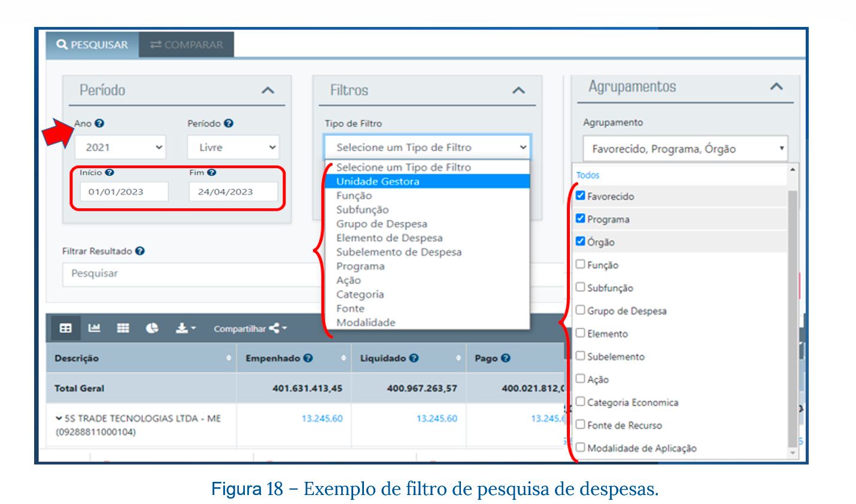Click the sort arrows in the Empenhado header
This screenshot has height=504, width=856.
pos(344,358)
